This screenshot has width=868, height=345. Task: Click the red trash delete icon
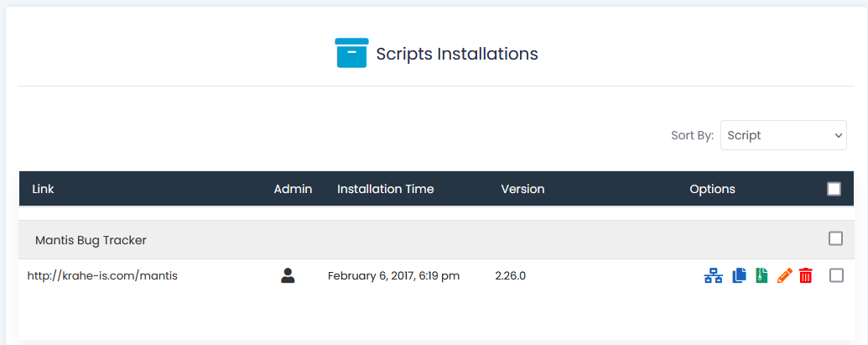point(806,275)
